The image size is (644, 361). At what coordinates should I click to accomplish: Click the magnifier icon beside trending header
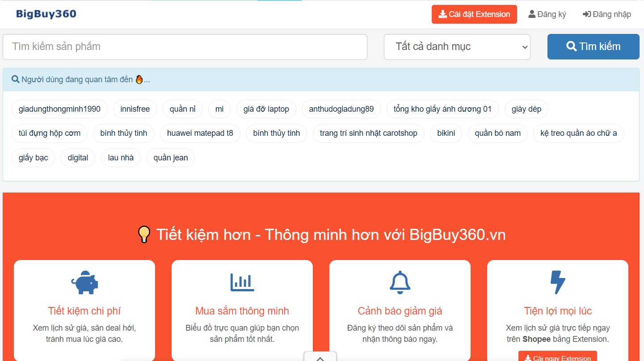(x=16, y=80)
